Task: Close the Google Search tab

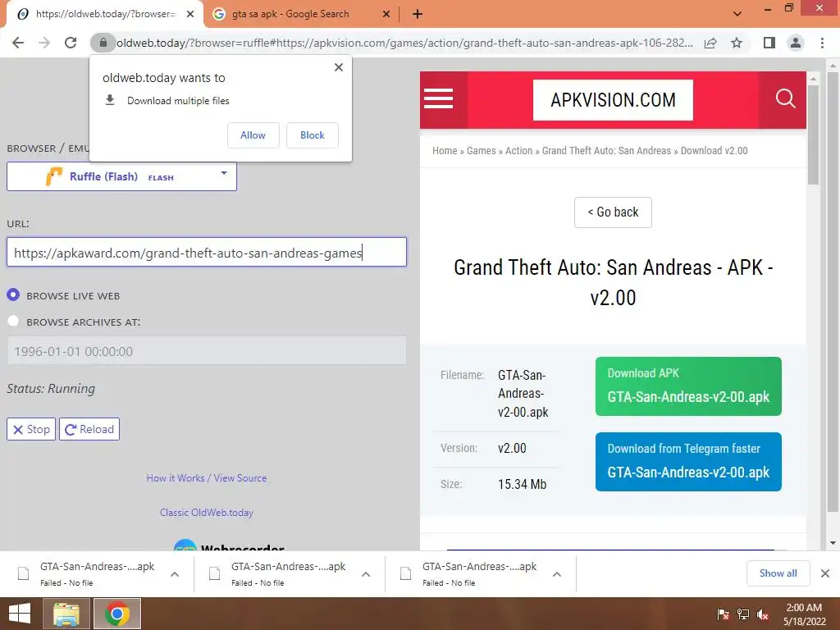Action: pyautogui.click(x=386, y=14)
